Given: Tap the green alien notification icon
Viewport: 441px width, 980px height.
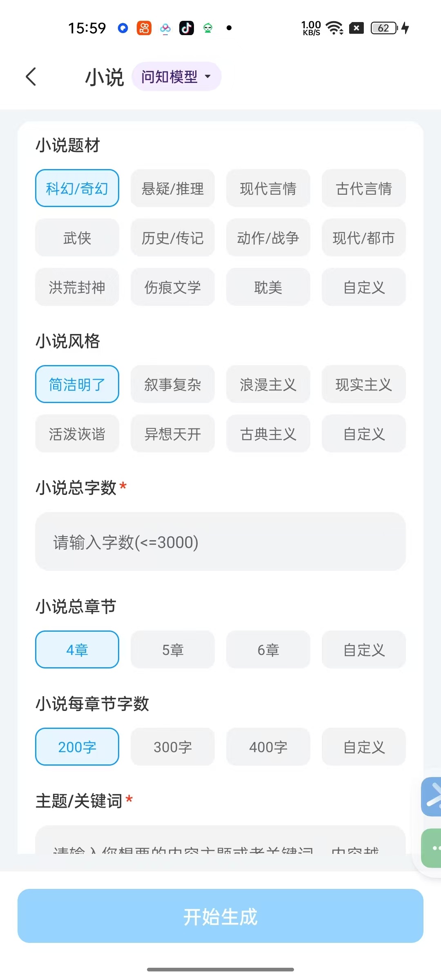Looking at the screenshot, I should pyautogui.click(x=208, y=28).
